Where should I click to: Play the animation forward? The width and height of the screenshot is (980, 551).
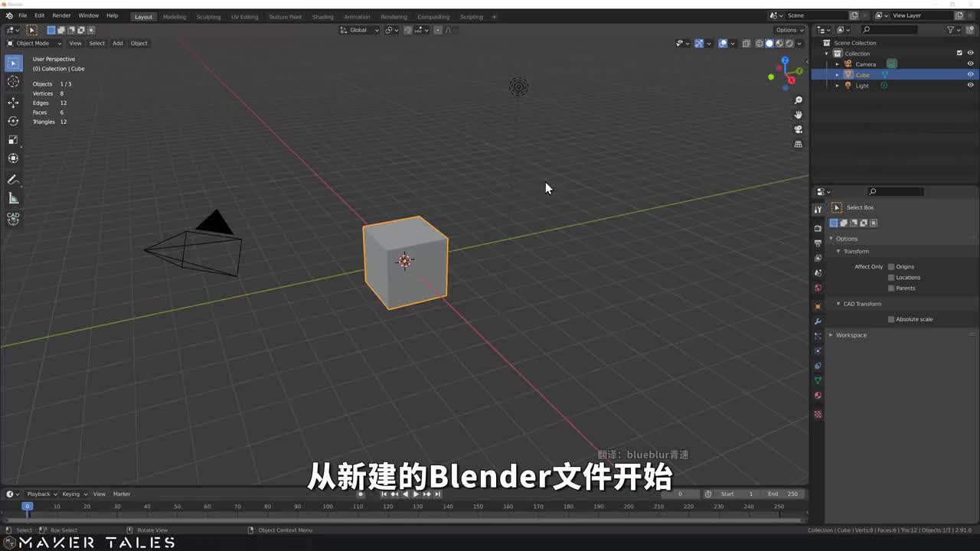click(x=416, y=494)
